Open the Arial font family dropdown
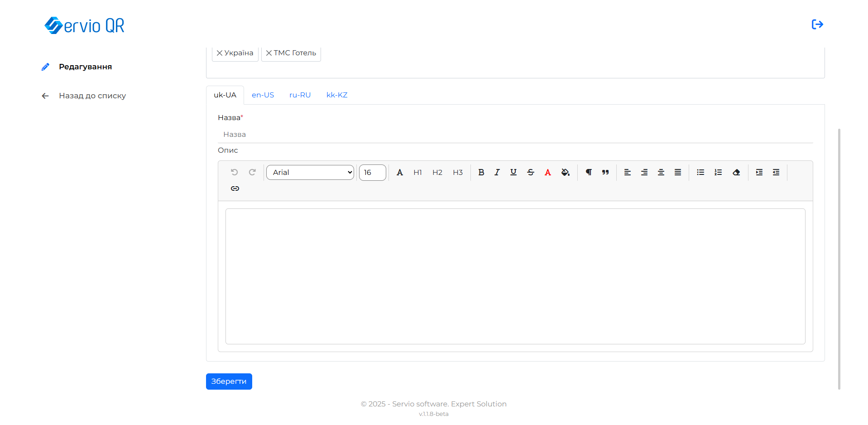The image size is (868, 425). tap(310, 172)
